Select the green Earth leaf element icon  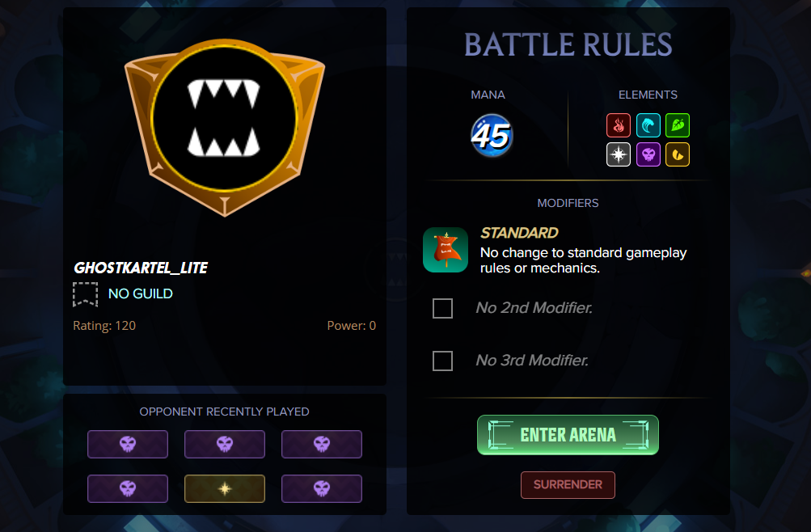(x=678, y=125)
